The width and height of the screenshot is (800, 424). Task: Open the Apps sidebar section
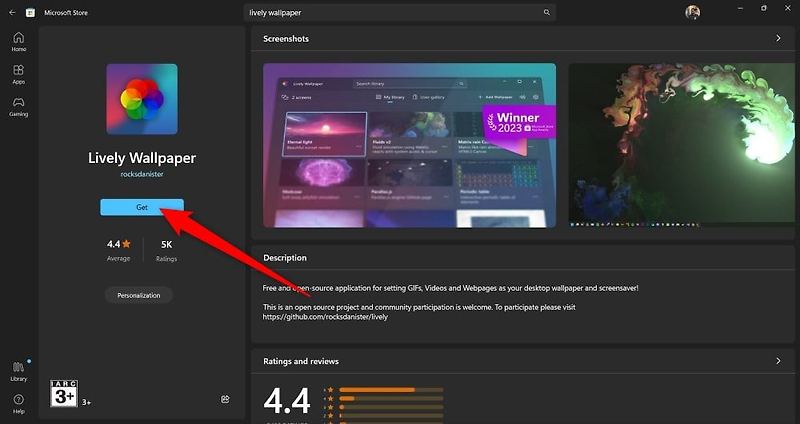(18, 74)
